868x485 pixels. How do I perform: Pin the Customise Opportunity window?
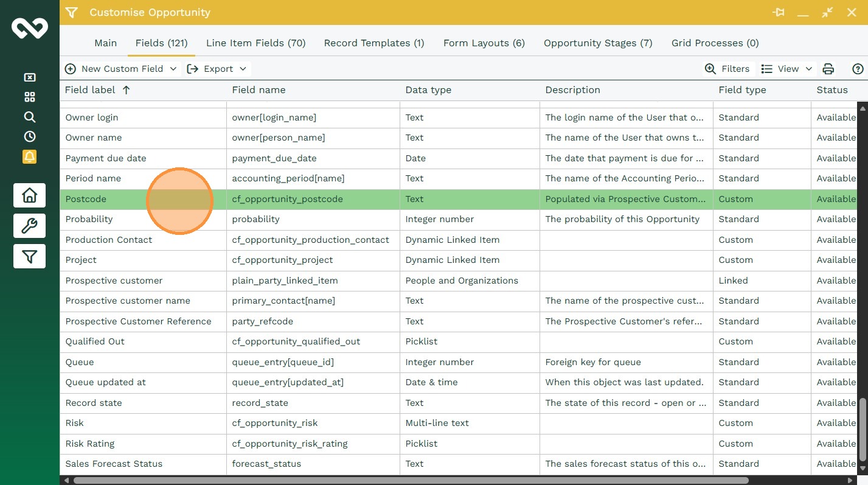(x=778, y=12)
